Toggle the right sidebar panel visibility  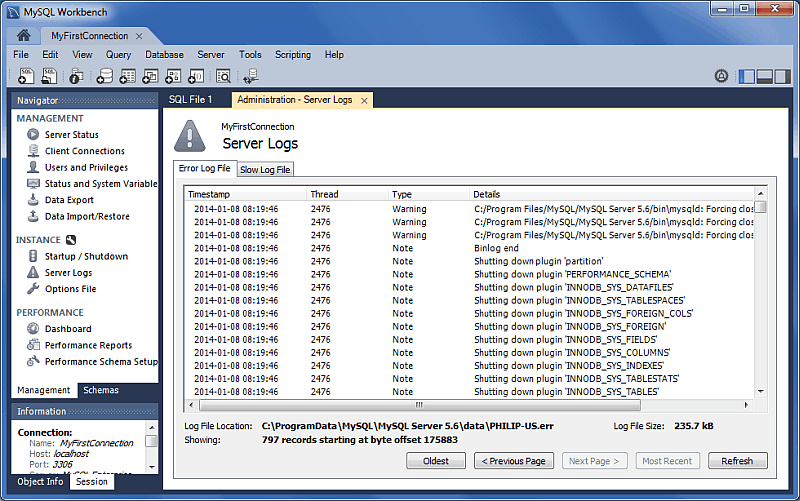tap(782, 77)
